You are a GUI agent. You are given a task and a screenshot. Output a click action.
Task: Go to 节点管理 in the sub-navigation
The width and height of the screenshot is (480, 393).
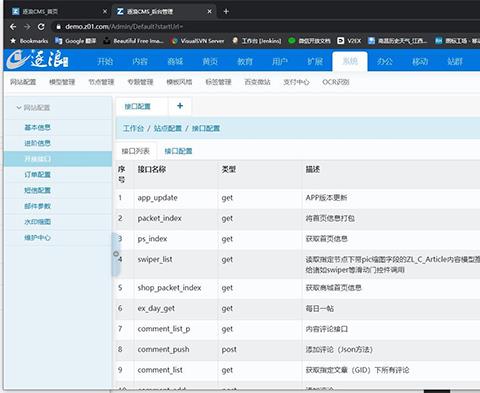click(101, 82)
